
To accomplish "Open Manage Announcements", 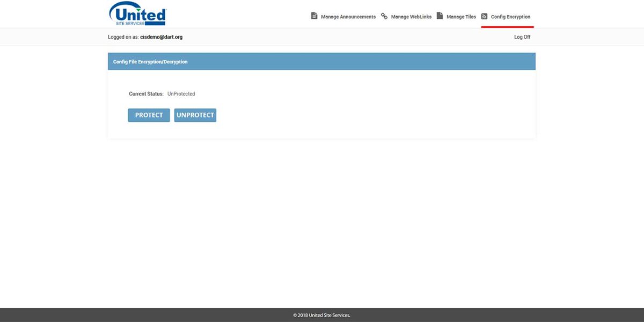I will [348, 17].
